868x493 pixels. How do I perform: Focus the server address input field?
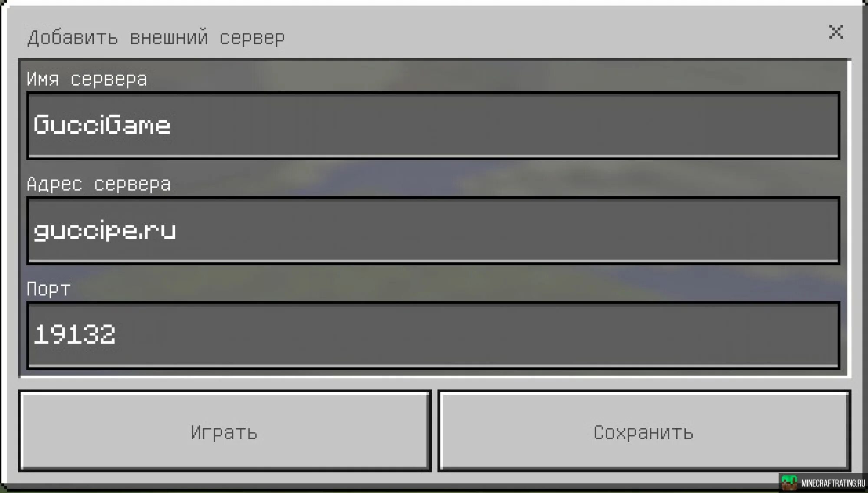(x=433, y=231)
